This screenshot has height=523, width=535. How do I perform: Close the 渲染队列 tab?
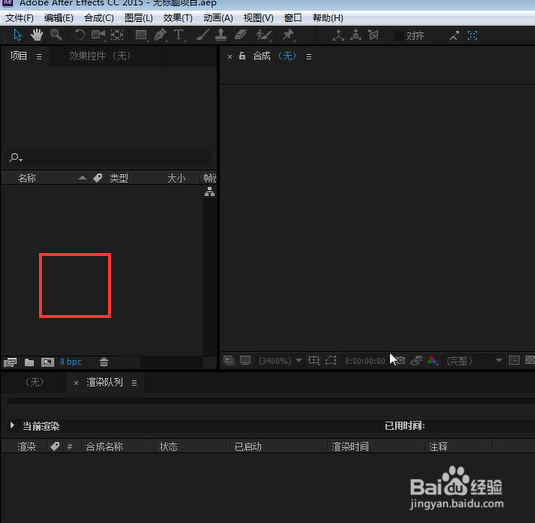(76, 383)
